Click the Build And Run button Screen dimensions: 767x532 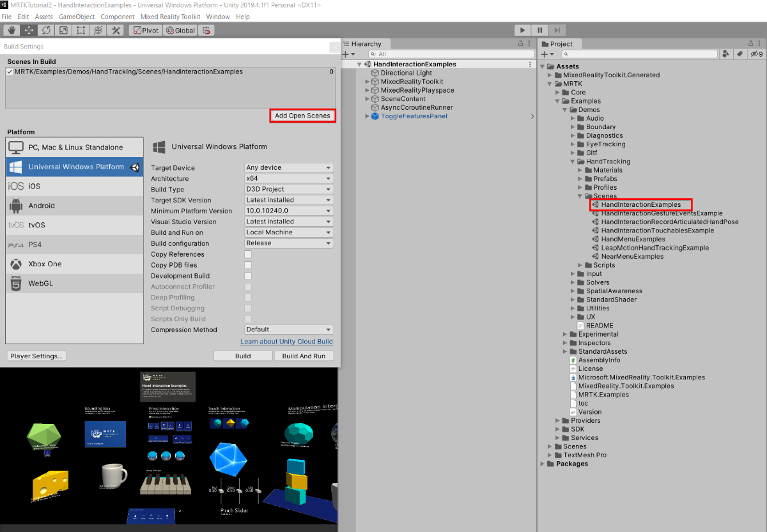(x=304, y=356)
